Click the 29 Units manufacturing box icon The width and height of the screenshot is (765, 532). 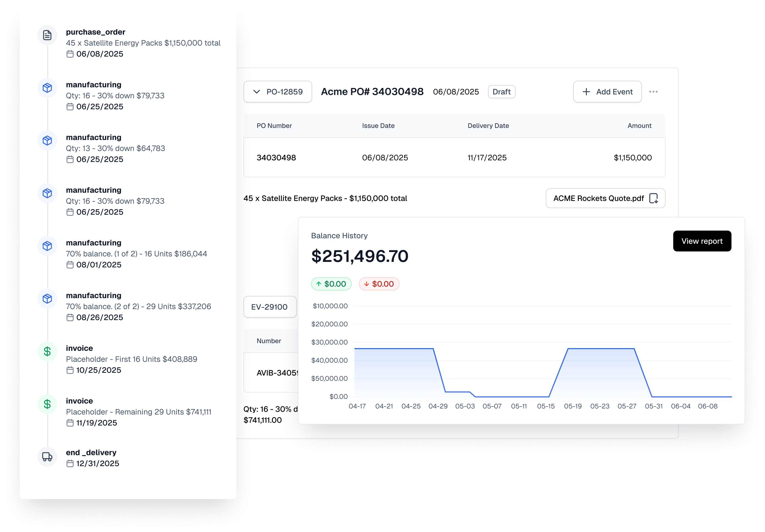coord(47,299)
